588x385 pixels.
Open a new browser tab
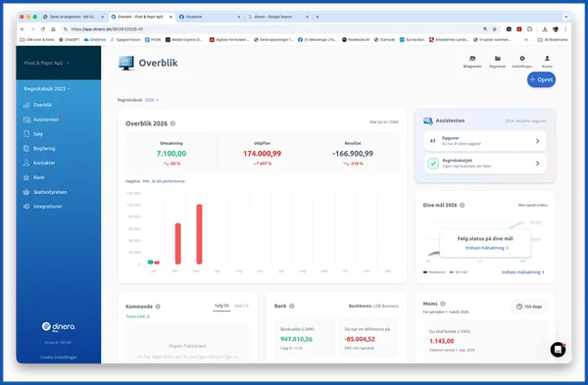(318, 17)
